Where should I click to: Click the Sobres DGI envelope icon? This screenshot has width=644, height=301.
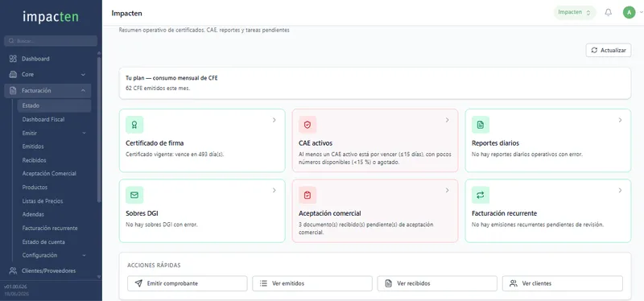[134, 195]
